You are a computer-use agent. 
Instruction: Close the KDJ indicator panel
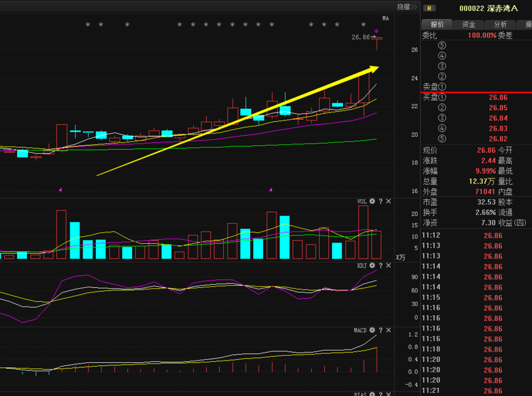(389, 265)
